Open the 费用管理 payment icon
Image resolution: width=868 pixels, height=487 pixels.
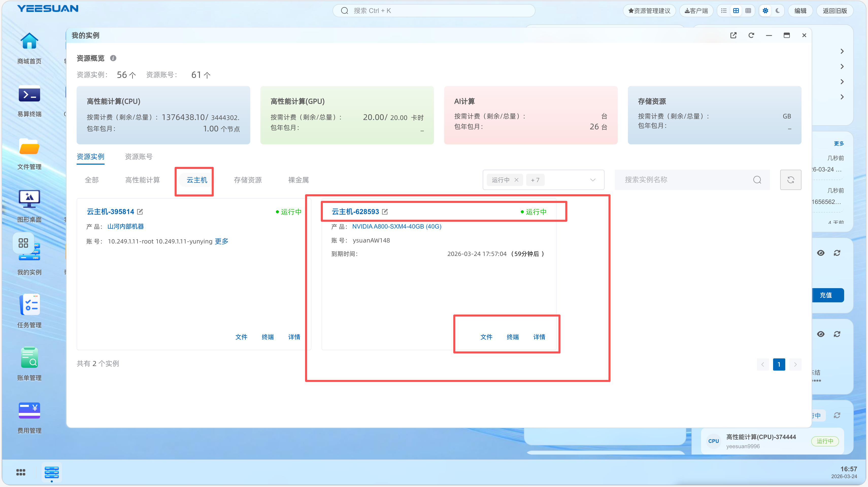click(29, 410)
